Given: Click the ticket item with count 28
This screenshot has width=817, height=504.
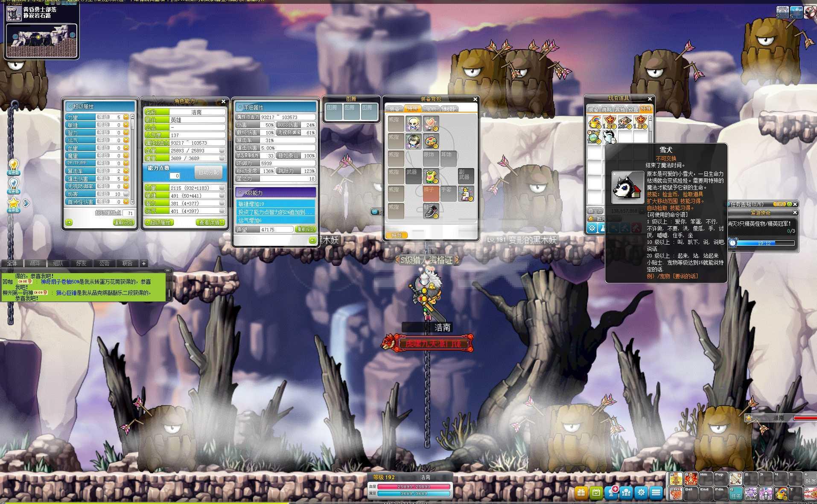Looking at the screenshot, I should tap(624, 123).
